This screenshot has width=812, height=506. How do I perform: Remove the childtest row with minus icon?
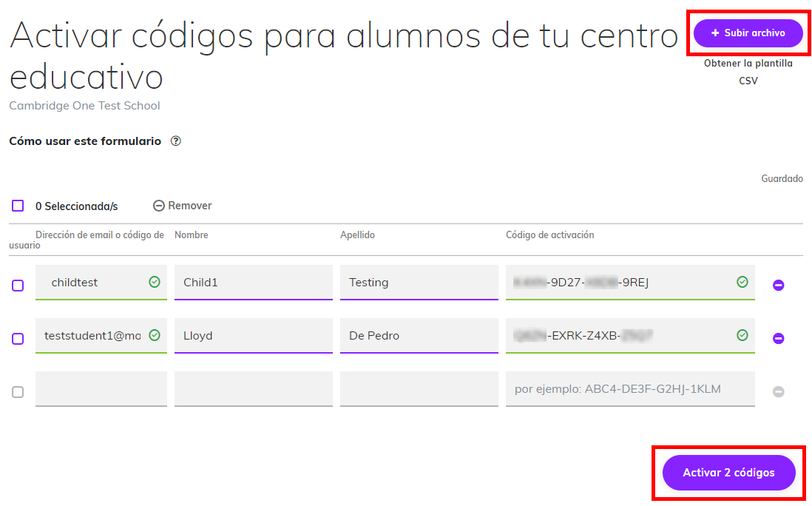click(x=778, y=285)
